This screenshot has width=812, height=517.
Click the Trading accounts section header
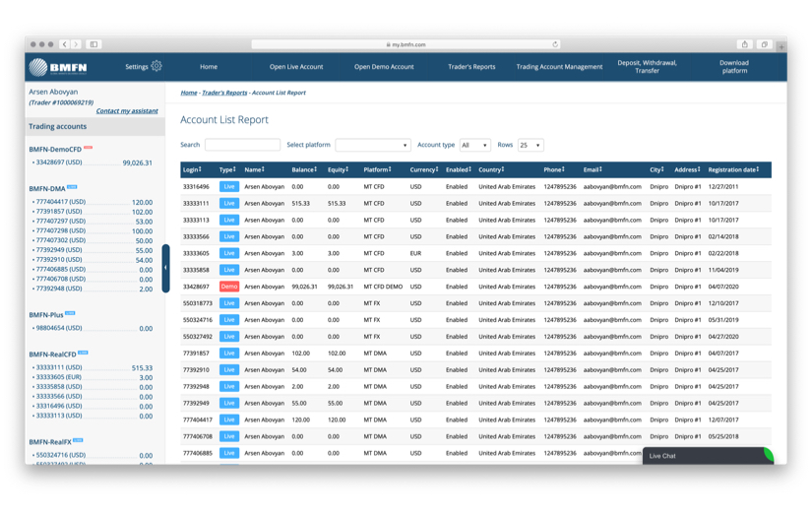tap(95, 126)
